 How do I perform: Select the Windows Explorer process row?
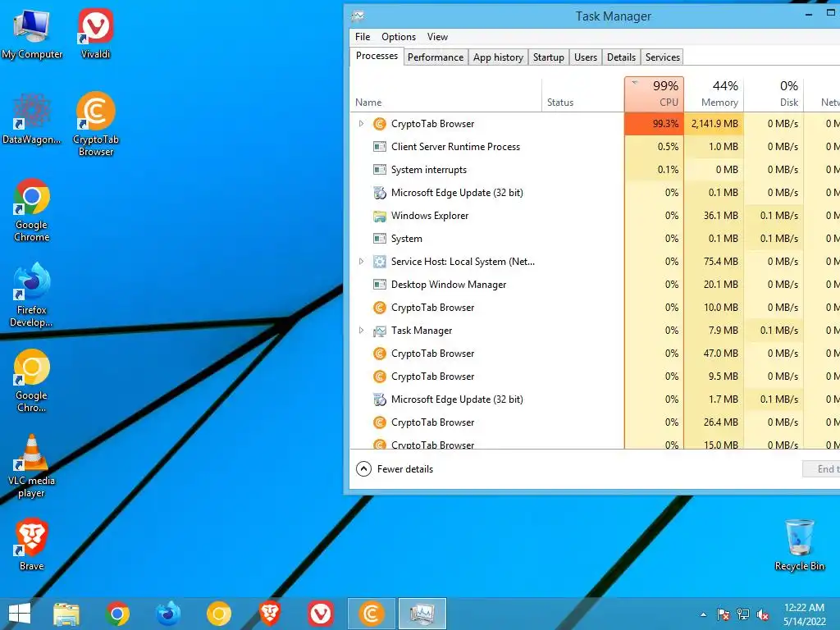pyautogui.click(x=595, y=216)
